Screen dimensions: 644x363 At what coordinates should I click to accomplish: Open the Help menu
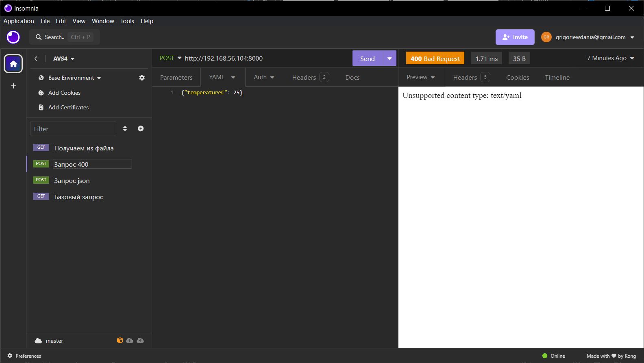pyautogui.click(x=147, y=21)
